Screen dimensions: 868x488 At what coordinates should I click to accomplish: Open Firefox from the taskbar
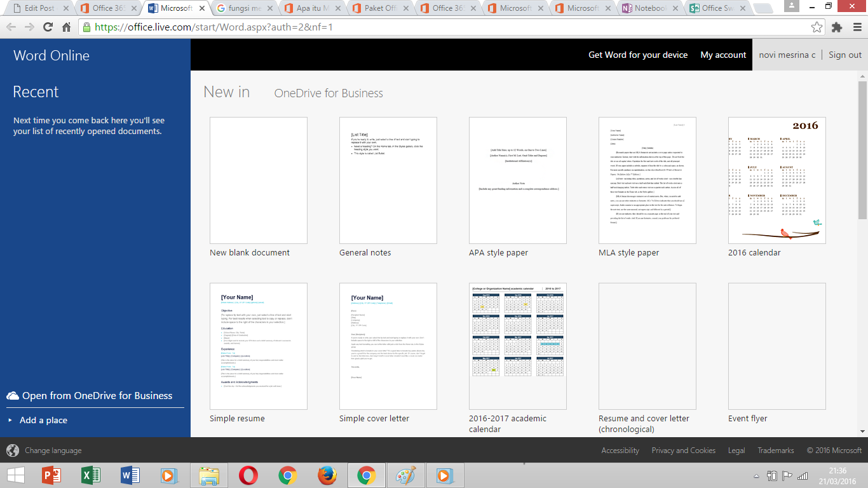(x=327, y=475)
